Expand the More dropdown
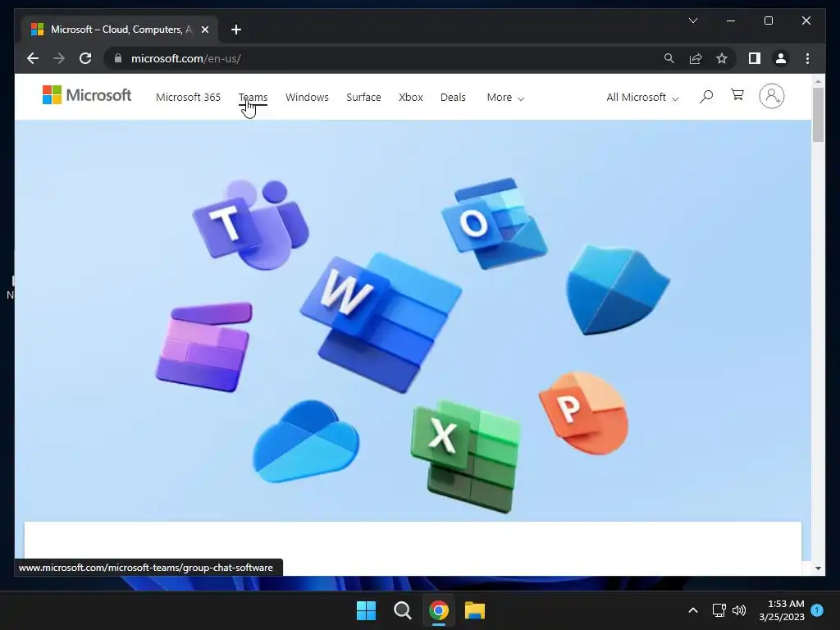 click(x=505, y=98)
